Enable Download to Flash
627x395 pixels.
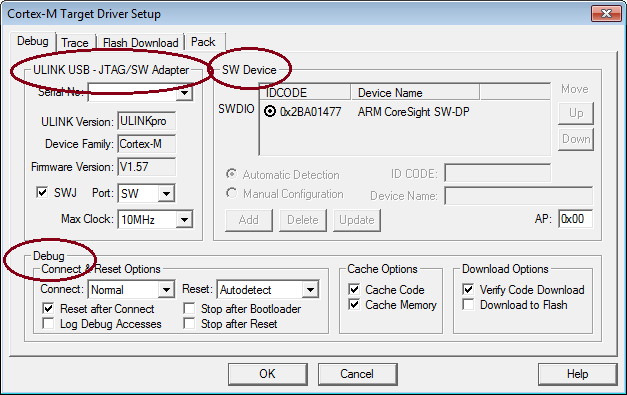468,304
